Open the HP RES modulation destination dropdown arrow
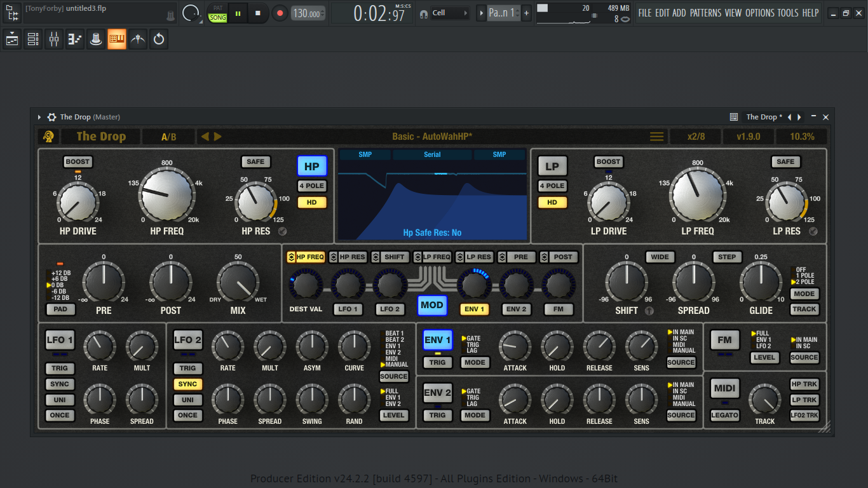The image size is (868, 488). click(334, 257)
